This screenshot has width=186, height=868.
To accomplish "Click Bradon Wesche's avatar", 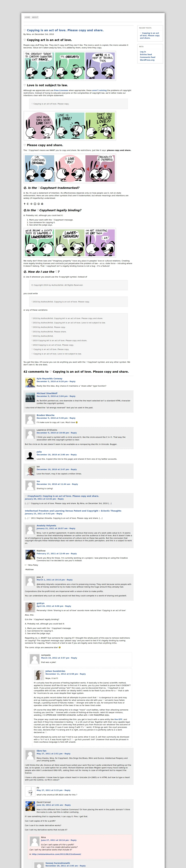I will point(30,419).
